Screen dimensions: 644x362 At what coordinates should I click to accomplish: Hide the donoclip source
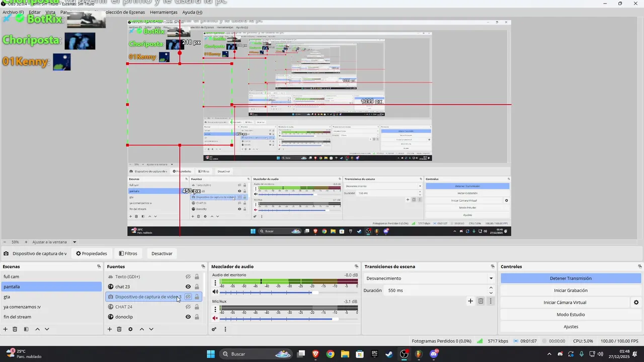[188, 317]
